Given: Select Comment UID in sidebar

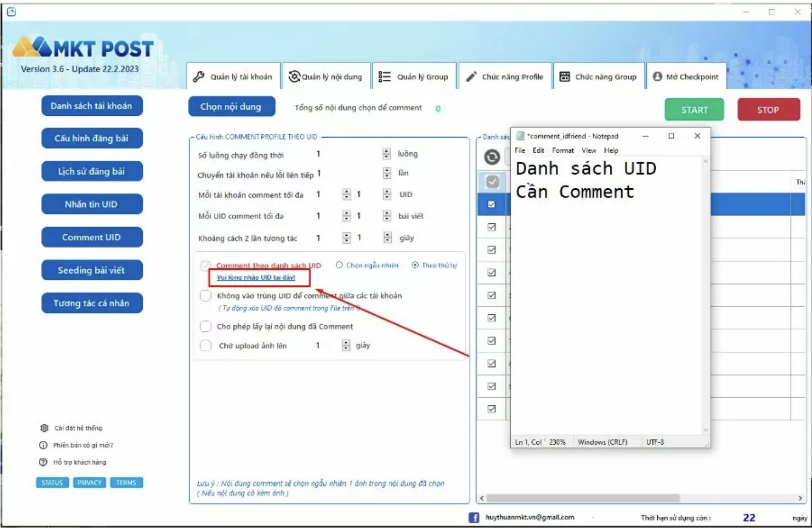Looking at the screenshot, I should 92,237.
